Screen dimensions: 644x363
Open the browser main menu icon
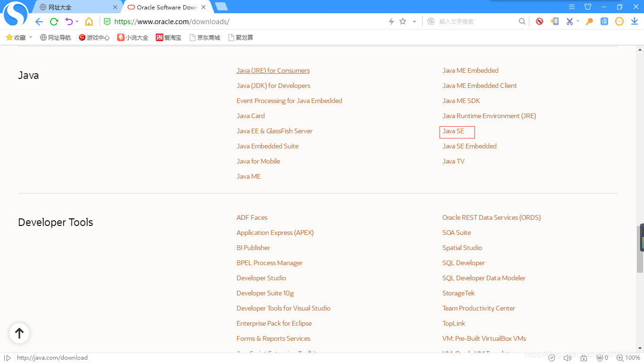572,7
